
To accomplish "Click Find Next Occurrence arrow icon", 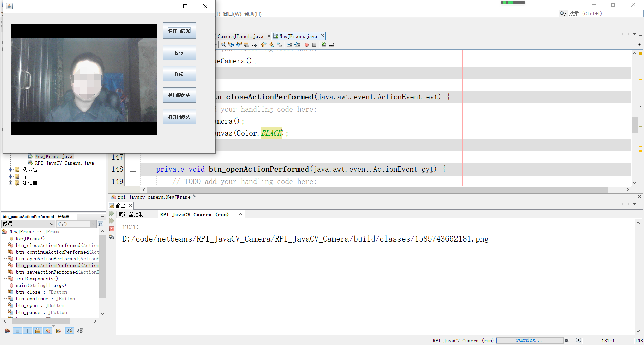I will pyautogui.click(x=239, y=45).
